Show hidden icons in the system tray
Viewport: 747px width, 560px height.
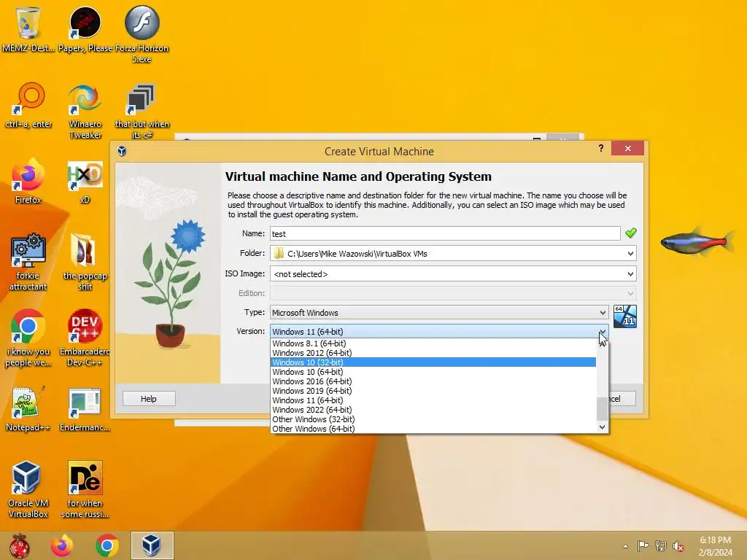click(625, 546)
